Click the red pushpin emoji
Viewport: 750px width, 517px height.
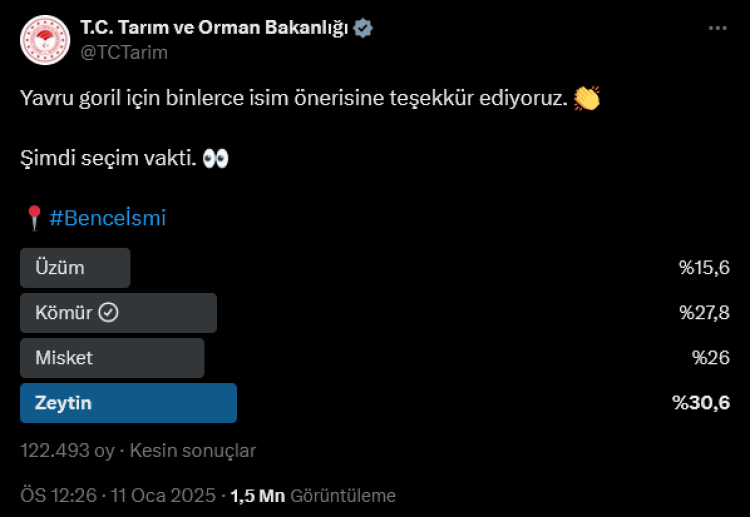33,217
